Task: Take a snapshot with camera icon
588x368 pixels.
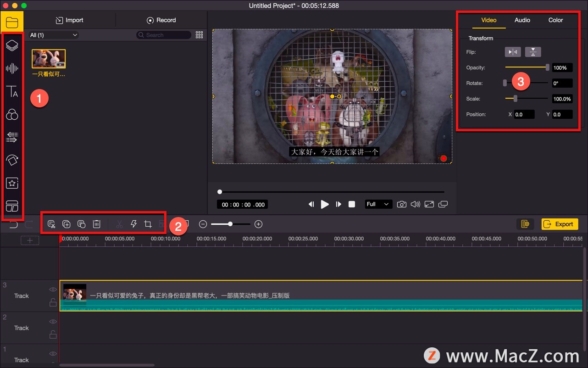Action: click(401, 204)
